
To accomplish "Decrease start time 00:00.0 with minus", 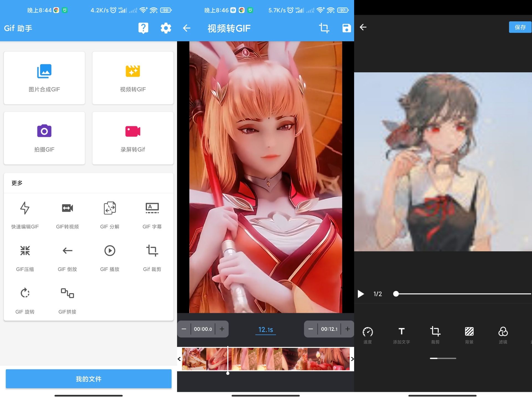I will [184, 329].
